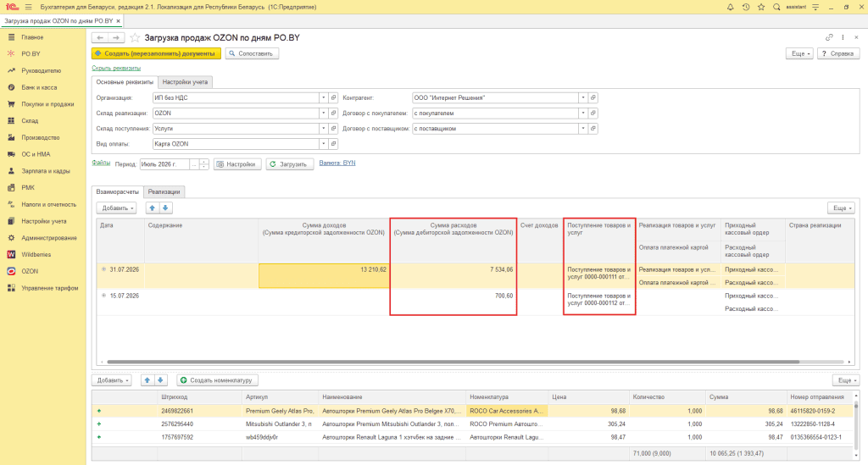The height and width of the screenshot is (465, 868).
Task: Open Организация field's linked item icon
Action: [333, 98]
